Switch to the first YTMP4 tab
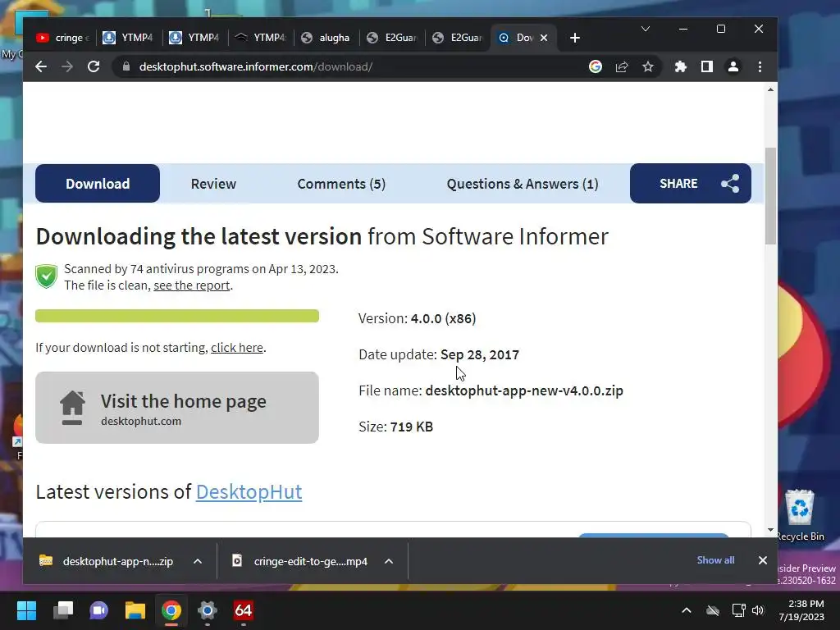 [x=129, y=38]
